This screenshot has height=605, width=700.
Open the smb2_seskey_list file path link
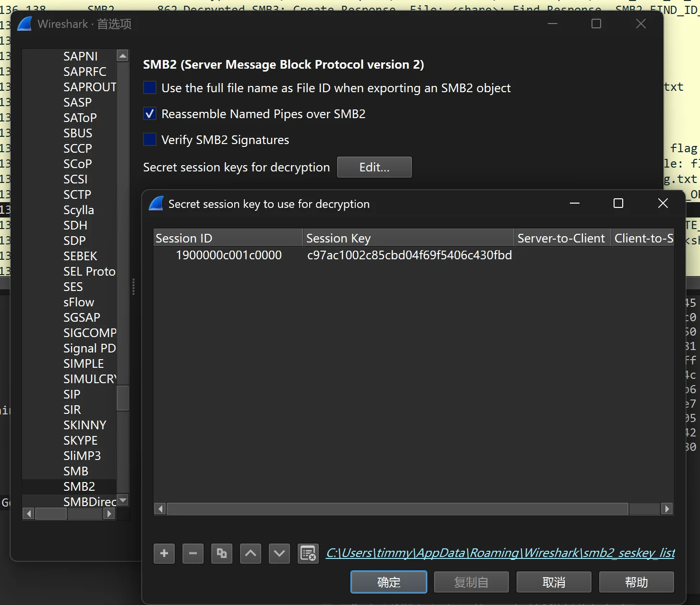coord(500,553)
